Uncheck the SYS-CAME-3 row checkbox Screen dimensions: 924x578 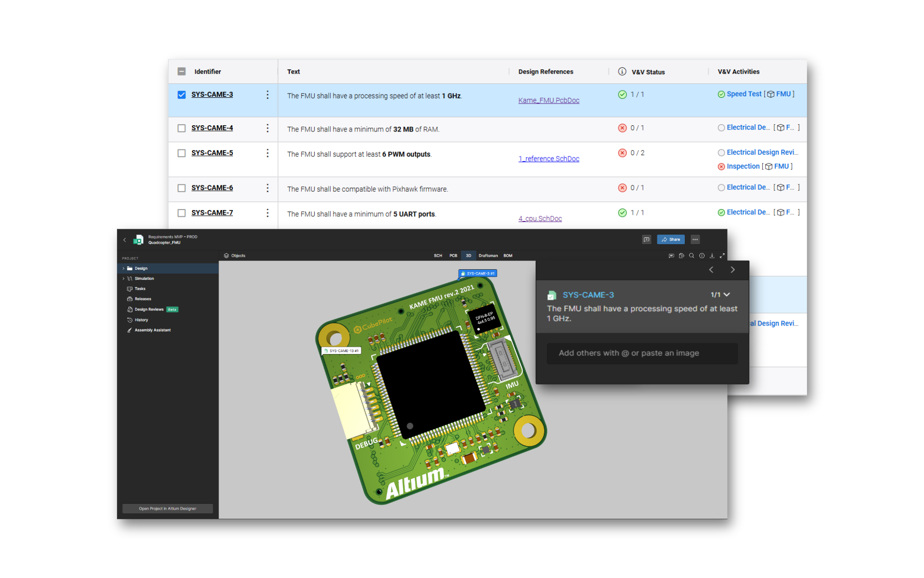(181, 95)
